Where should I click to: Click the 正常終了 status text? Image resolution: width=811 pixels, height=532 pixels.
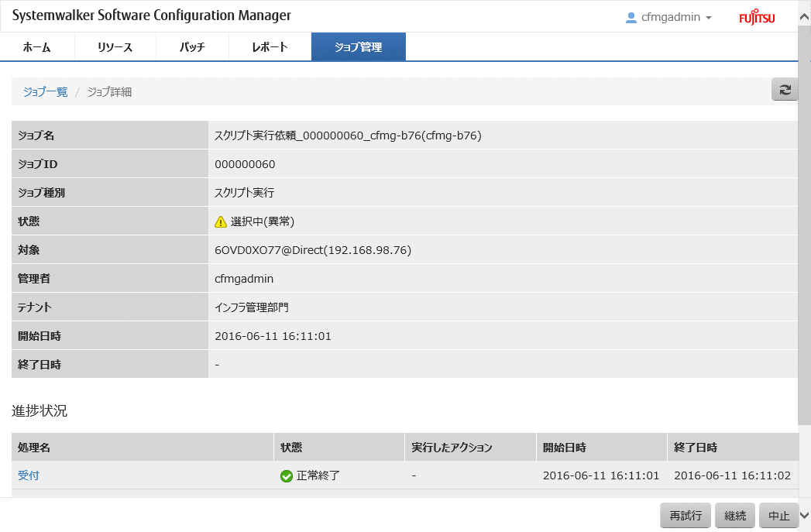318,475
